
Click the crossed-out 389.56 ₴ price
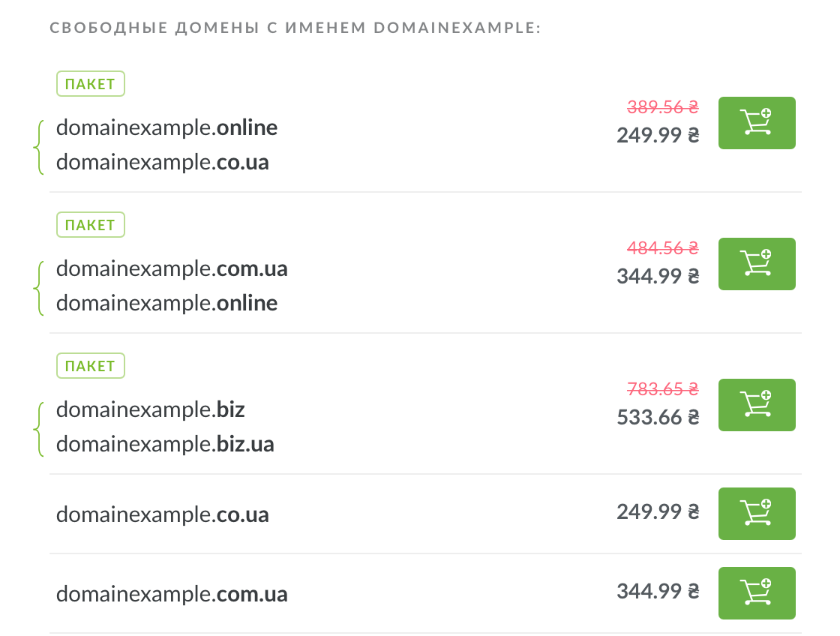pyautogui.click(x=662, y=107)
